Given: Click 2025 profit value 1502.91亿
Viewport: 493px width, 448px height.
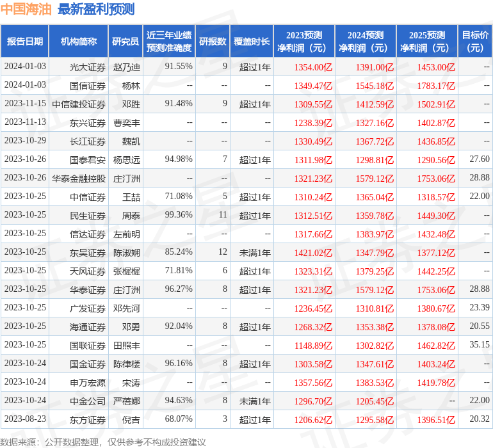Looking at the screenshot, I should pos(436,104).
